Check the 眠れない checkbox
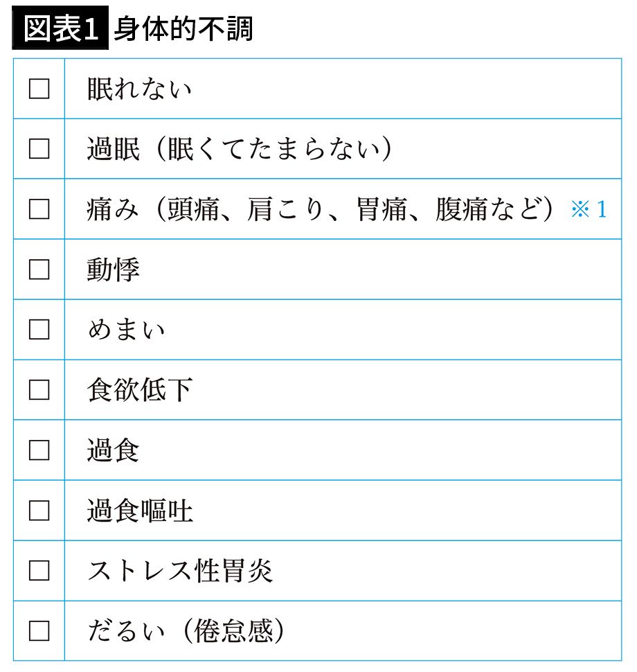Viewport: 637px width, 672px height. click(39, 89)
